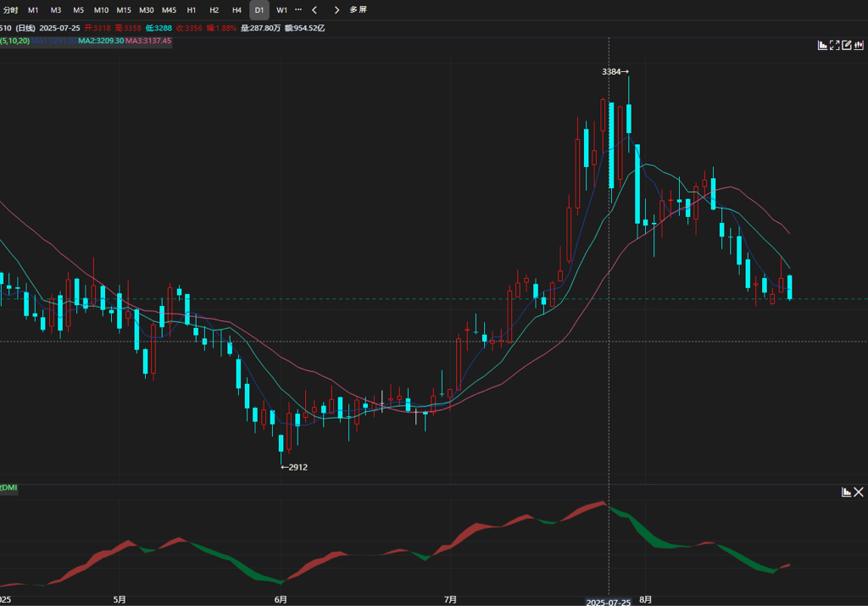The width and height of the screenshot is (868, 606).
Task: Toggle the MA2 moving average label
Action: [100, 41]
